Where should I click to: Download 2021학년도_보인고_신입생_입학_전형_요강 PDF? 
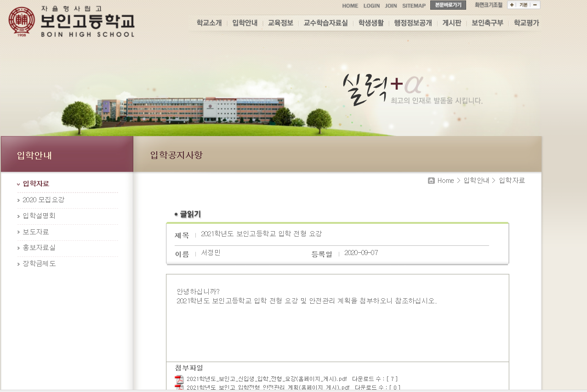pos(267,379)
